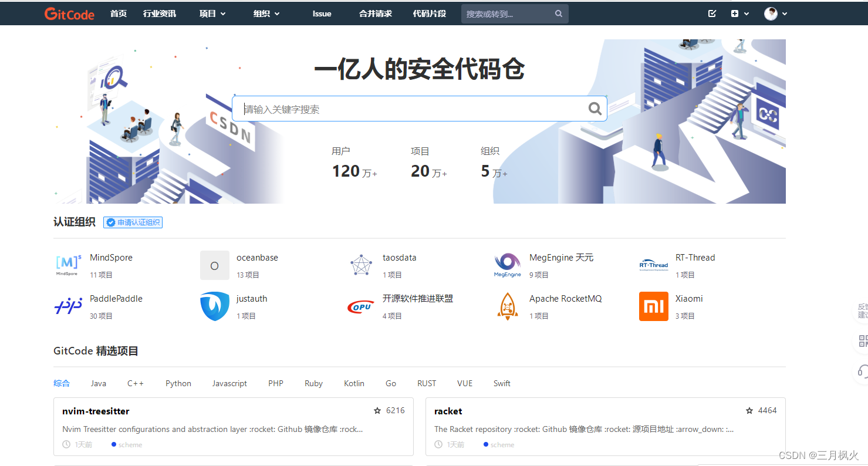Open the Xiaomi organization name link
The width and height of the screenshot is (868, 466).
pyautogui.click(x=689, y=299)
